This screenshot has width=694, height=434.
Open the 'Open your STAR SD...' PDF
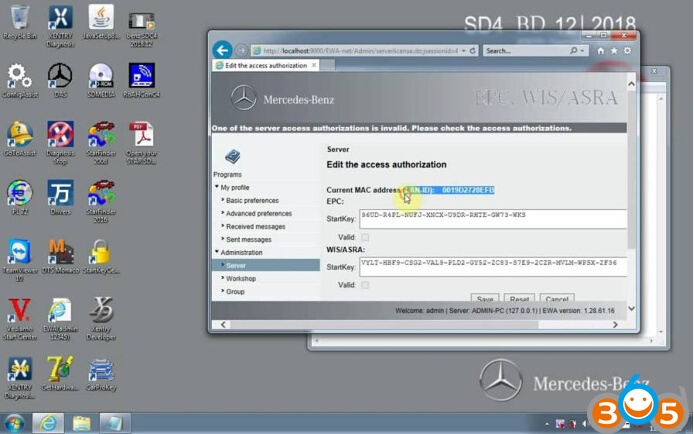141,143
